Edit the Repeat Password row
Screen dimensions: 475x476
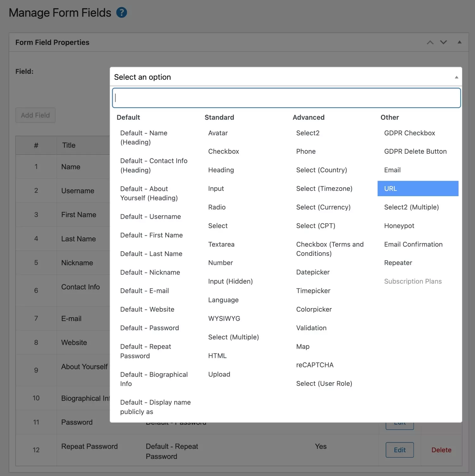400,450
